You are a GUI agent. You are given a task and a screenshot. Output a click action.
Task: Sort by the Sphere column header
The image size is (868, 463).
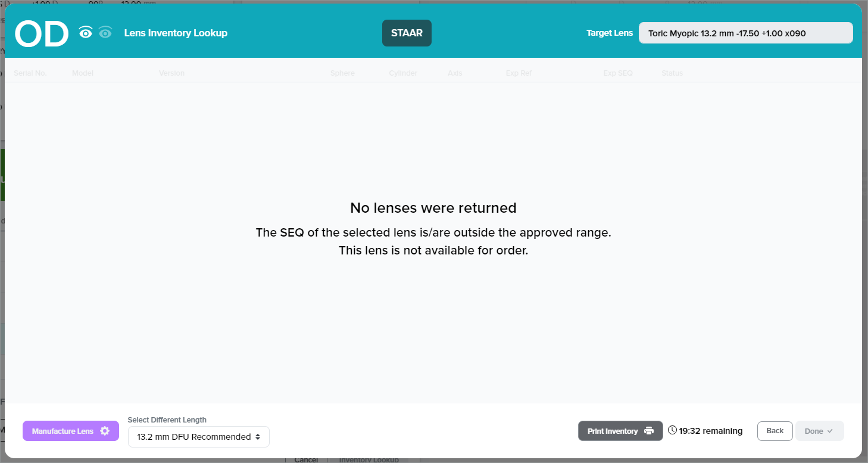[x=342, y=73]
